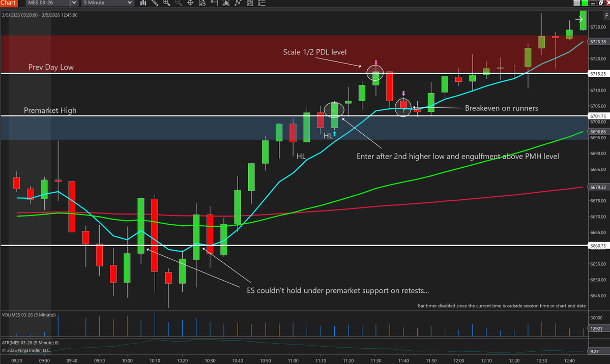This screenshot has height=364, width=610.
Task: Select the Prev Day Low horizontal line
Action: point(153,73)
